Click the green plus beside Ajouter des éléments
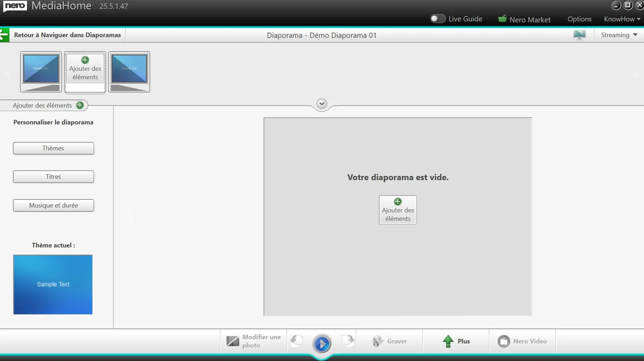The width and height of the screenshot is (644, 361). [80, 105]
